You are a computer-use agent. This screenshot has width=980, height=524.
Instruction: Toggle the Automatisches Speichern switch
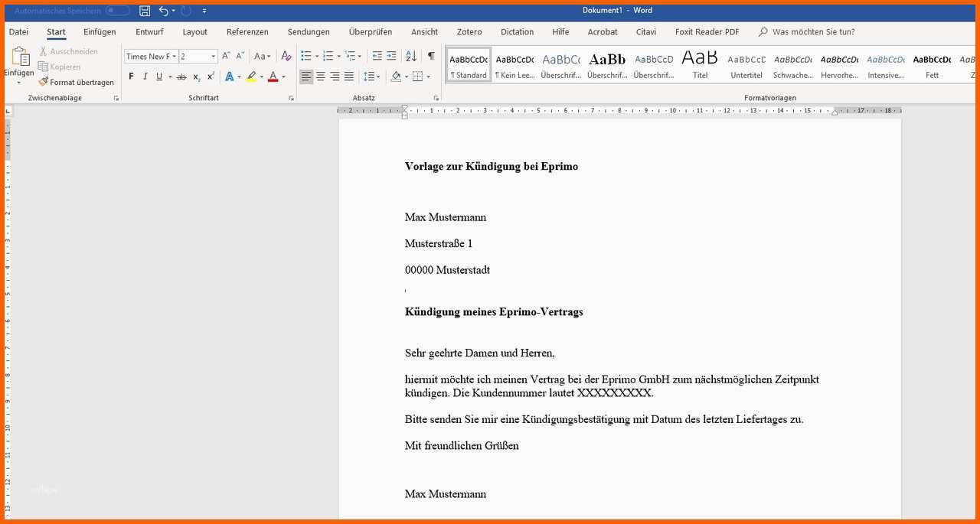(117, 11)
